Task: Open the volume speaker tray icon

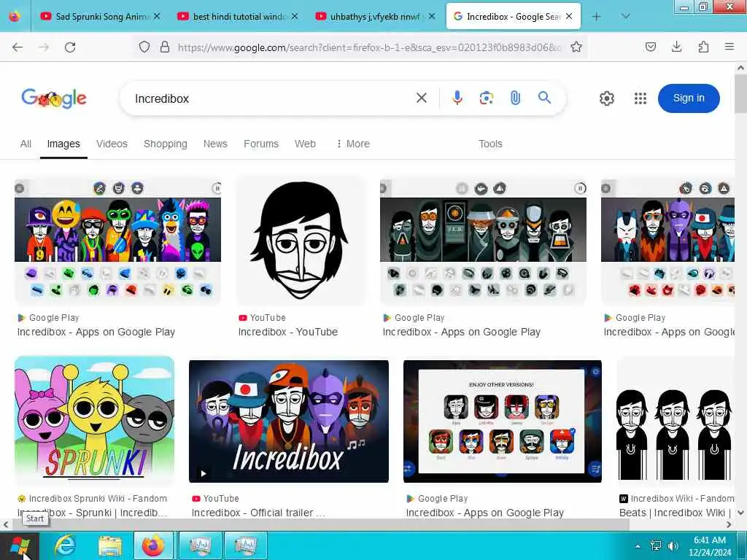Action: pos(673,545)
